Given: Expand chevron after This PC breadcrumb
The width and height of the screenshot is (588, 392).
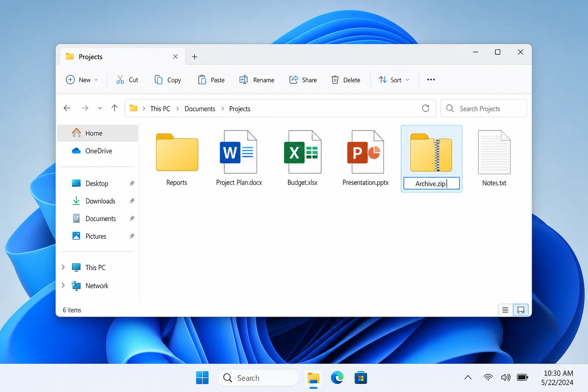Looking at the screenshot, I should [x=178, y=109].
